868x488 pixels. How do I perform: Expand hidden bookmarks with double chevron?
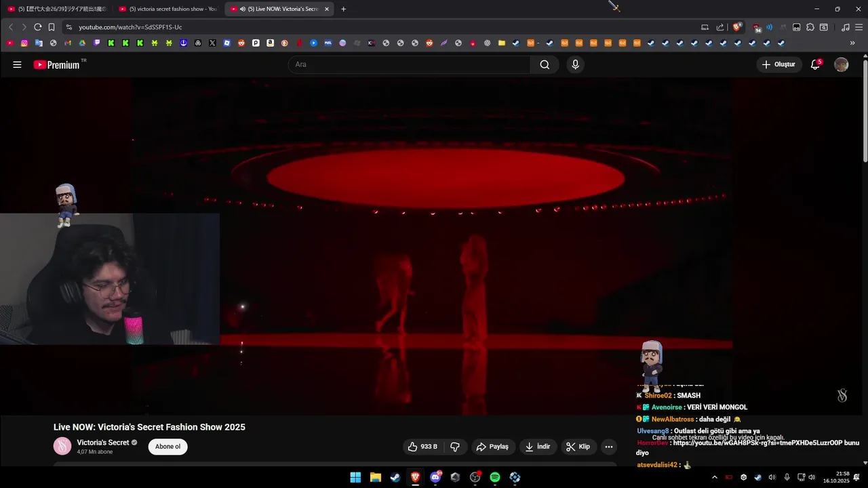(852, 43)
